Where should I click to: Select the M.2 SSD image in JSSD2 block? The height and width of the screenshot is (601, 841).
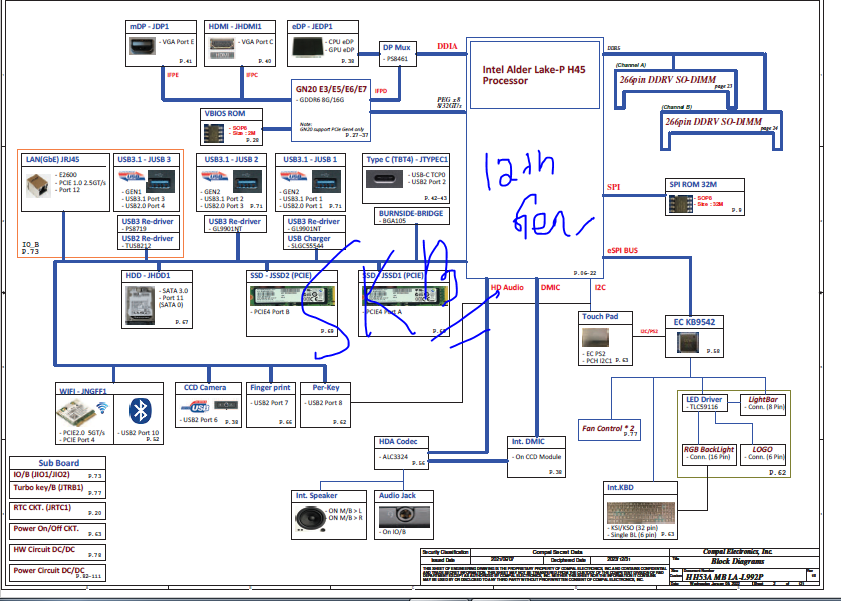292,296
